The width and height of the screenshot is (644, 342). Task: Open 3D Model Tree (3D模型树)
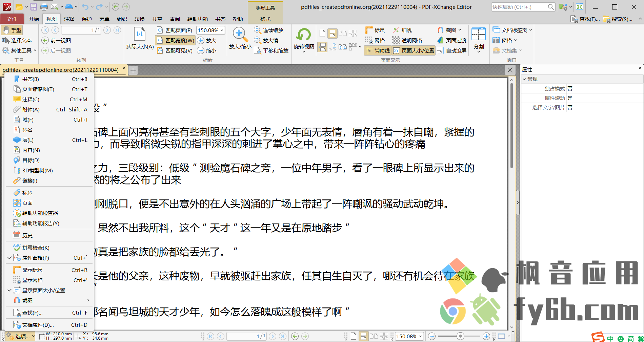pos(50,170)
